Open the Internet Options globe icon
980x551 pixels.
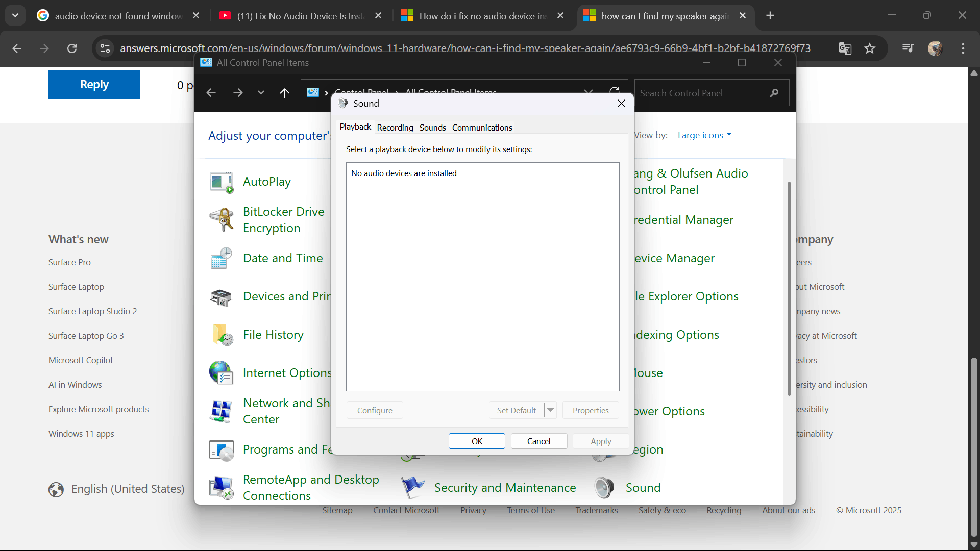221,373
